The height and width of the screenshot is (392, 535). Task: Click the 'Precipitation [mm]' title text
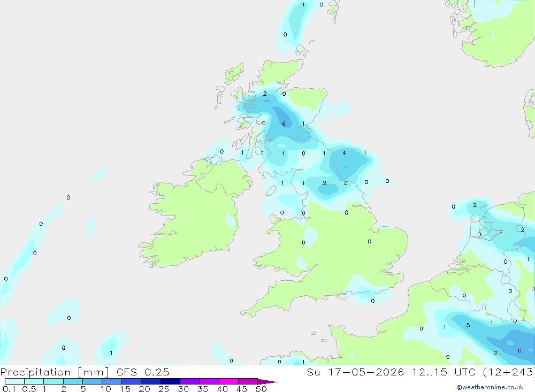(55, 372)
